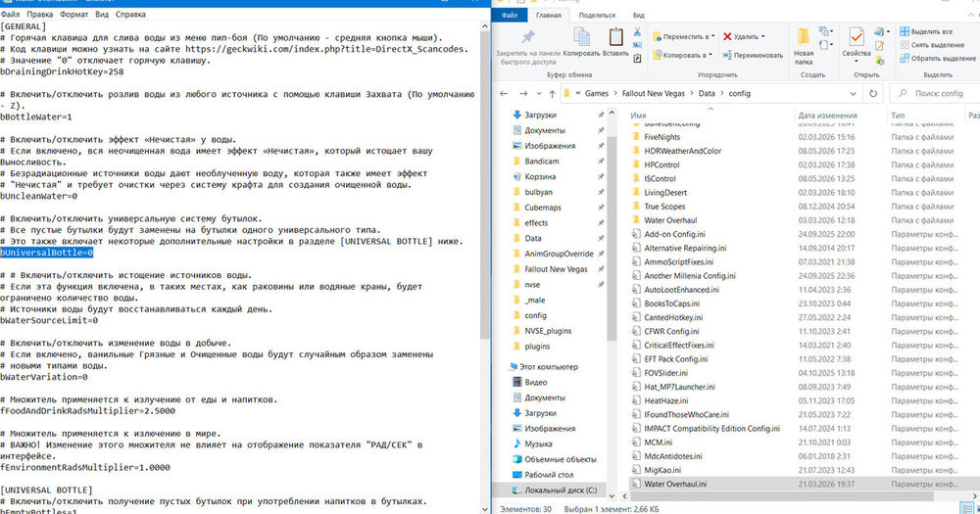Select the MCM.ini file
The image size is (980, 514).
[x=659, y=443]
